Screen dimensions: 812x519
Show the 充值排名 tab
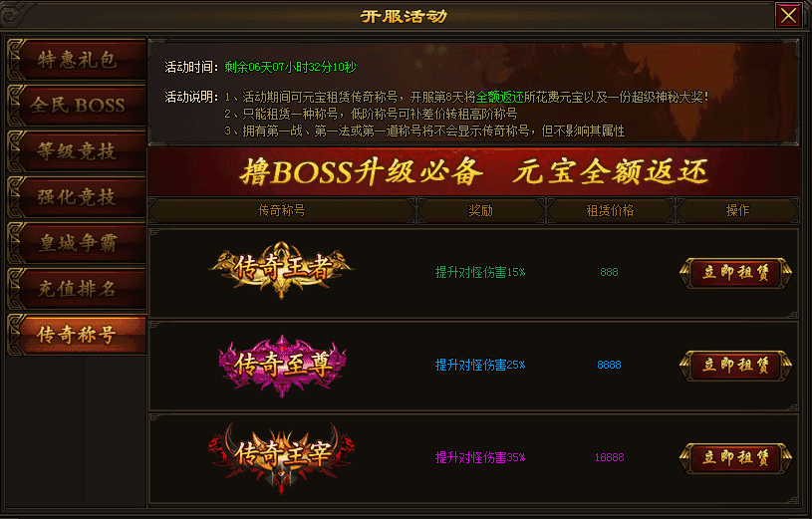click(78, 289)
